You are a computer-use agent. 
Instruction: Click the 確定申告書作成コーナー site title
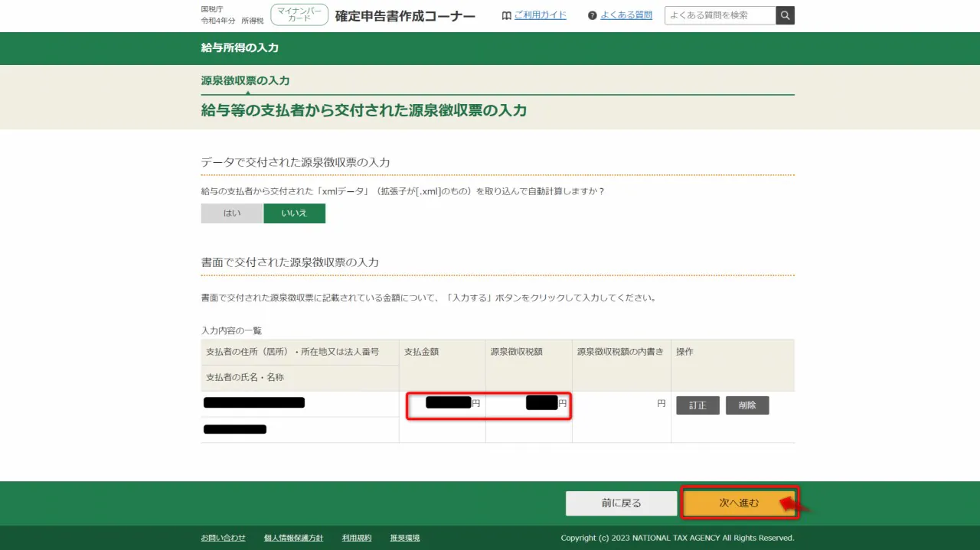point(405,16)
